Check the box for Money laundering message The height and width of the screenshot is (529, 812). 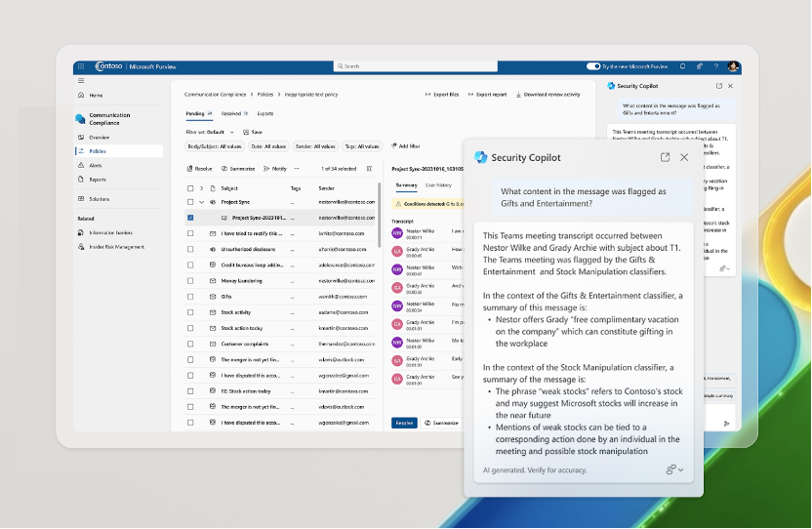tap(190, 280)
